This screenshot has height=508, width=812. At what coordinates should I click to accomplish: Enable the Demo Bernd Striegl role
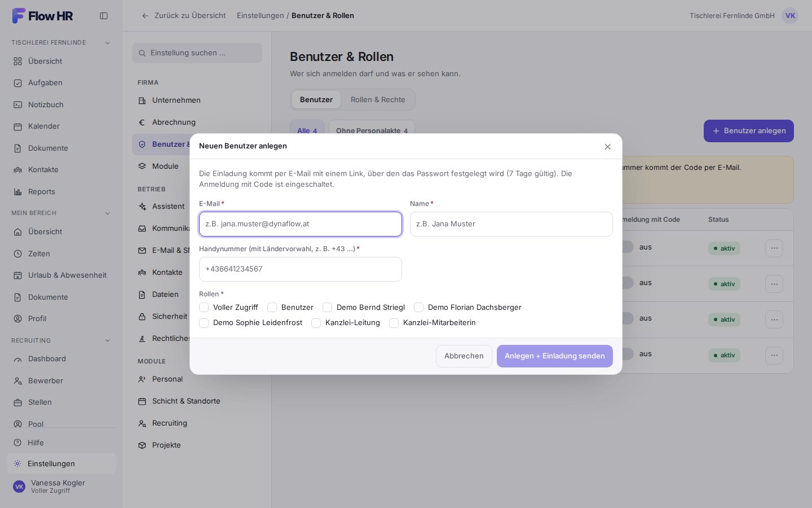click(x=328, y=308)
